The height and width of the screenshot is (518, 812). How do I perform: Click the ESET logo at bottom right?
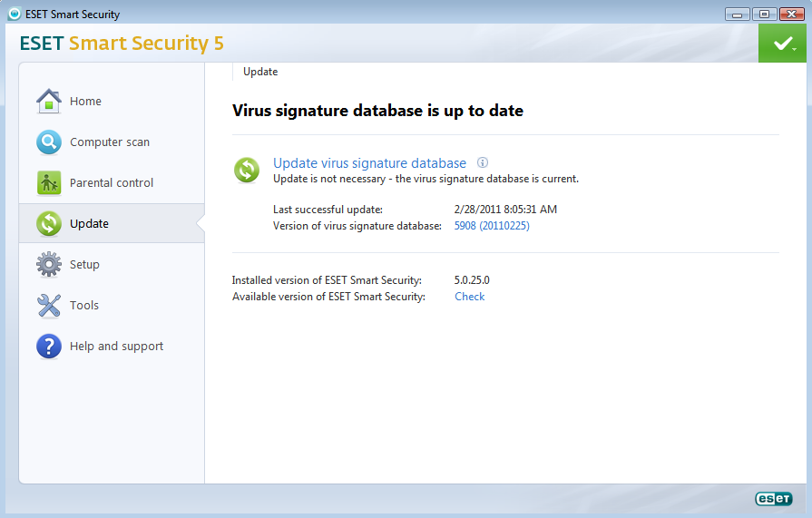[x=773, y=499]
